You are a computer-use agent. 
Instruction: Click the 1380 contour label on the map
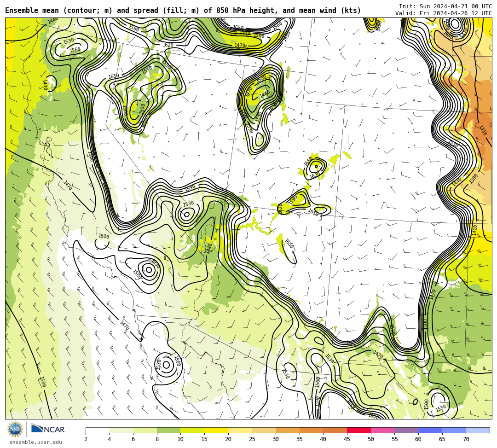click(x=473, y=179)
